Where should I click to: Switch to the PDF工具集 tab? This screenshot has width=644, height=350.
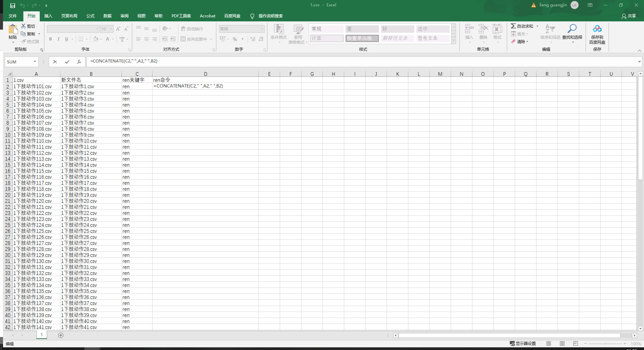(x=181, y=16)
